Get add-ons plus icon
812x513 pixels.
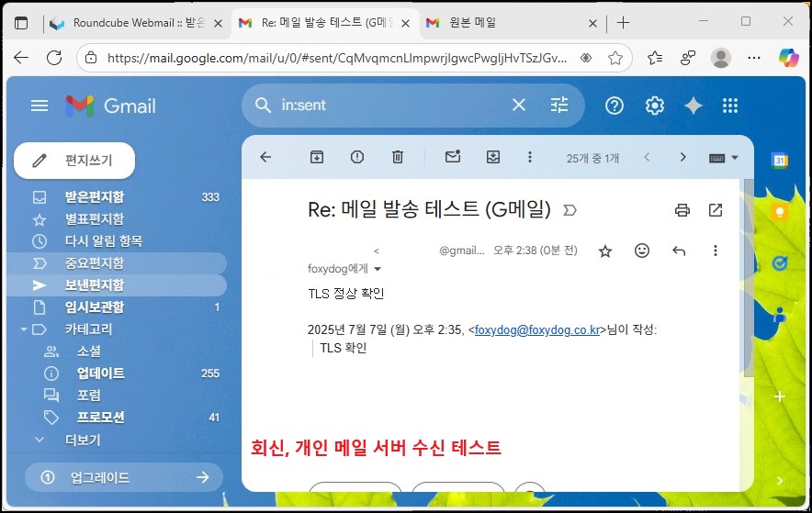coord(779,396)
